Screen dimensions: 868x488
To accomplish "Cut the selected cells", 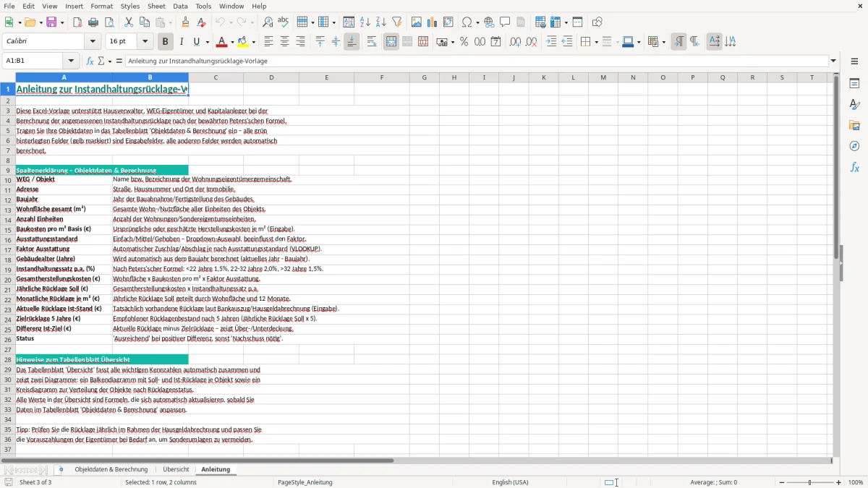I will (x=129, y=22).
